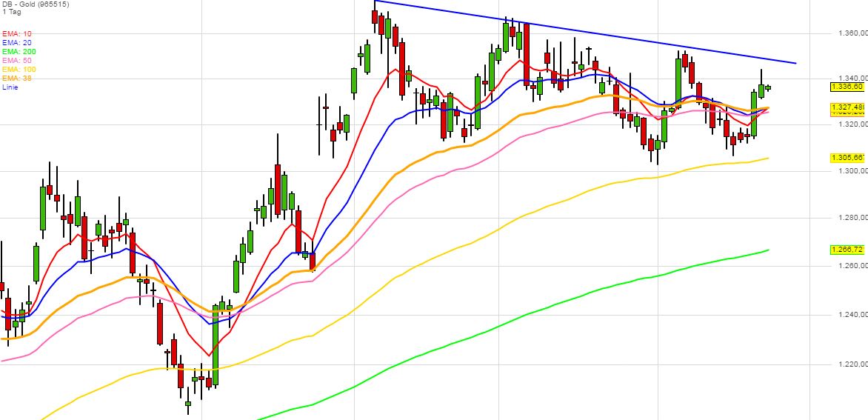Select the '1 Tag' timeframe label
Image resolution: width=868 pixels, height=420 pixels.
tap(11, 12)
